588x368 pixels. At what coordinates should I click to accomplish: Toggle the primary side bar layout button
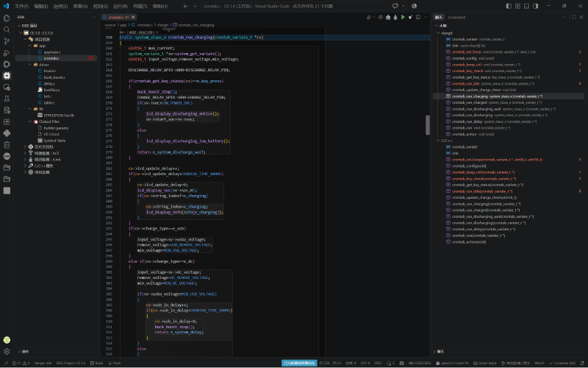coord(509,6)
